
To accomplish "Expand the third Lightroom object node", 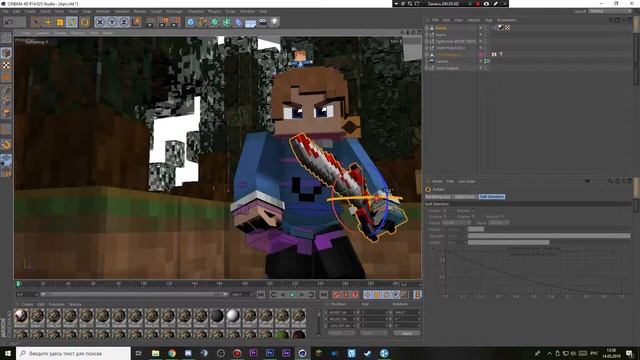I will pos(427,41).
